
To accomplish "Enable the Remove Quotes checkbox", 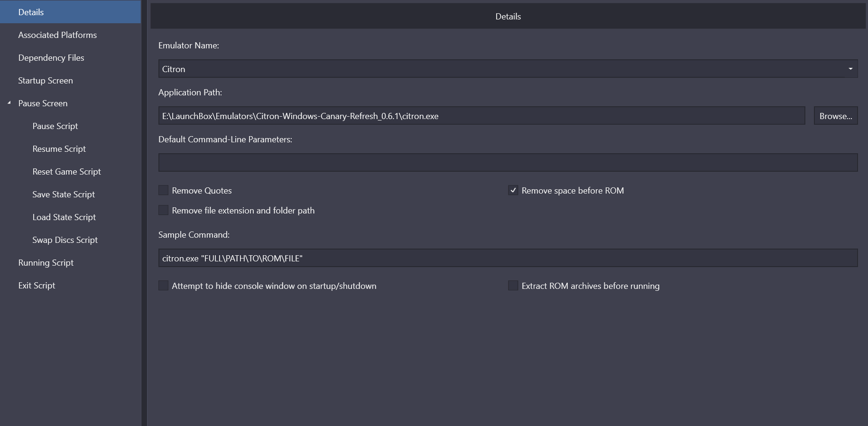I will [163, 190].
